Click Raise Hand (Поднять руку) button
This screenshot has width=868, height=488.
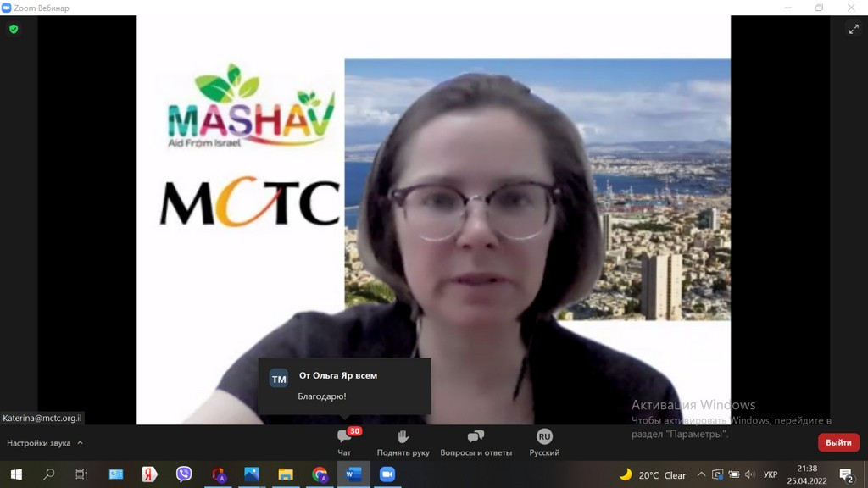click(x=403, y=442)
